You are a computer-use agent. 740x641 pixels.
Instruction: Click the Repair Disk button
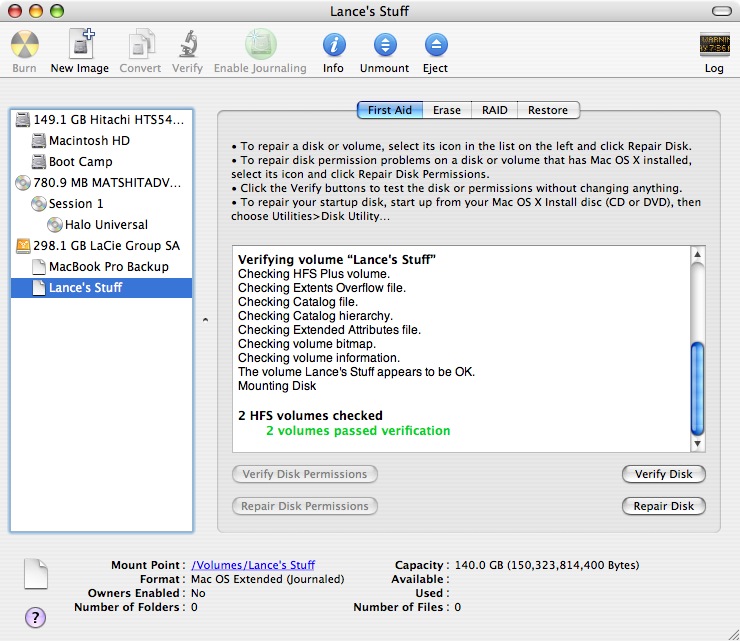pyautogui.click(x=664, y=506)
